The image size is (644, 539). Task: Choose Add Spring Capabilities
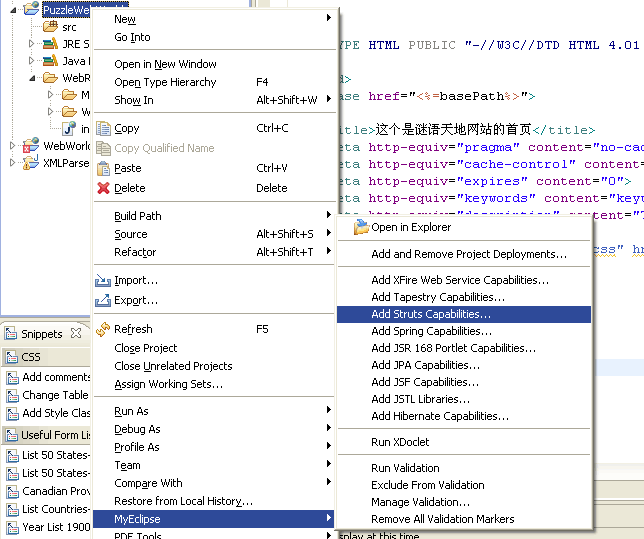pos(464,331)
